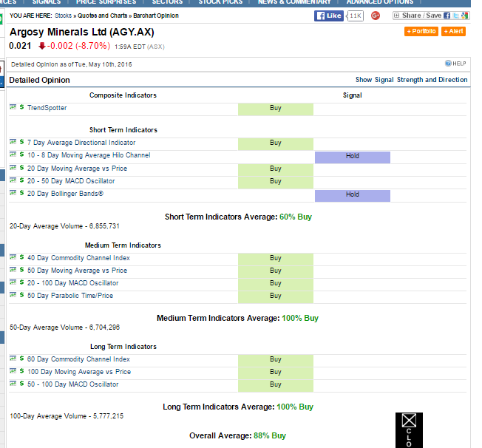Image resolution: width=482 pixels, height=448 pixels.
Task: Open 50 - 100 Day MACD Oscillator link
Action: point(73,384)
